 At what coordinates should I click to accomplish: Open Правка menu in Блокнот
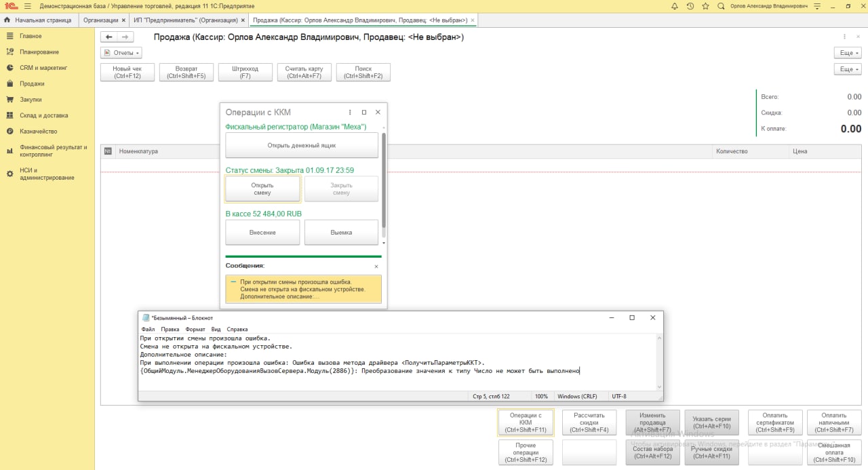click(170, 329)
